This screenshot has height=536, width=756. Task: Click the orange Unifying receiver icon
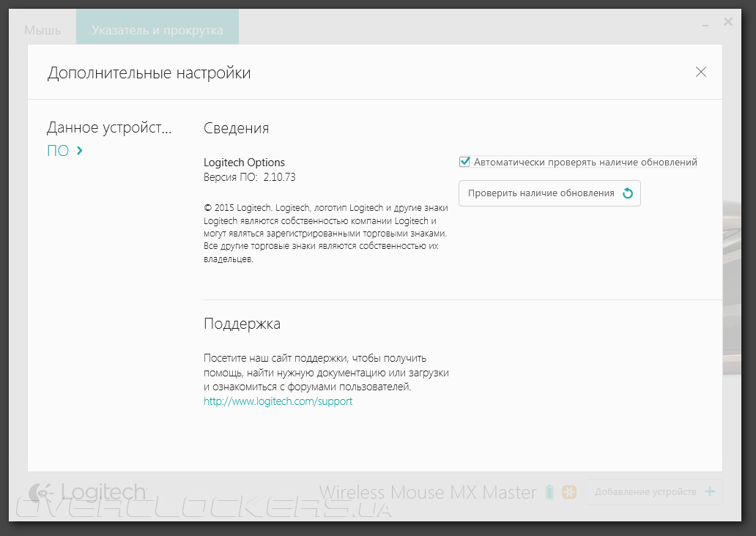[569, 492]
